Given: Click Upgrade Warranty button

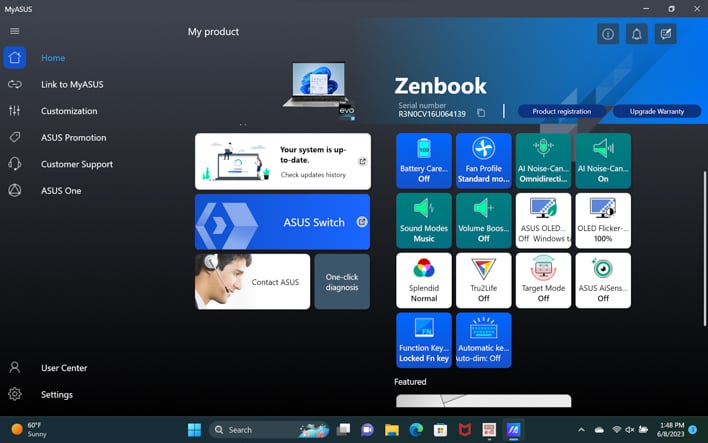Looking at the screenshot, I should 657,112.
